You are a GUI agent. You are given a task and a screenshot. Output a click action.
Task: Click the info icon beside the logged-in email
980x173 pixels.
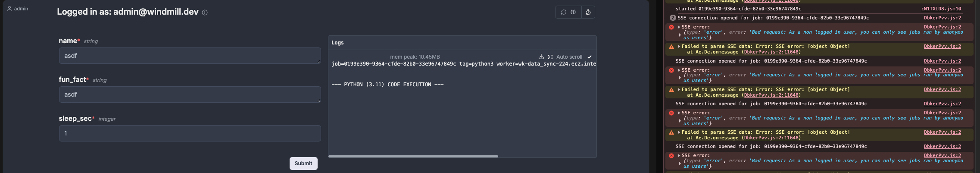point(205,13)
